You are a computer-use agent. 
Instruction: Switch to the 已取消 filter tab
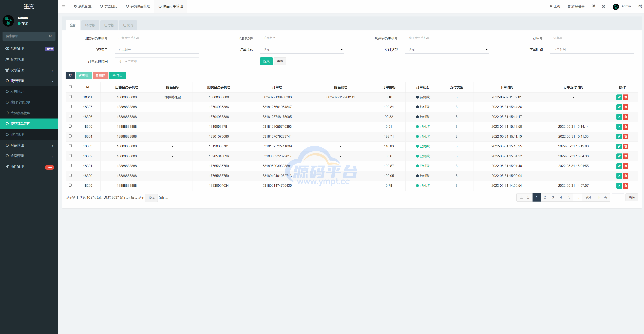click(128, 25)
